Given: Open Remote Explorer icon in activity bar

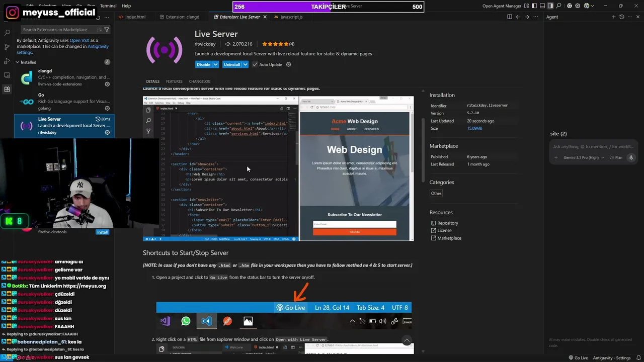Looking at the screenshot, I should coord(7,75).
